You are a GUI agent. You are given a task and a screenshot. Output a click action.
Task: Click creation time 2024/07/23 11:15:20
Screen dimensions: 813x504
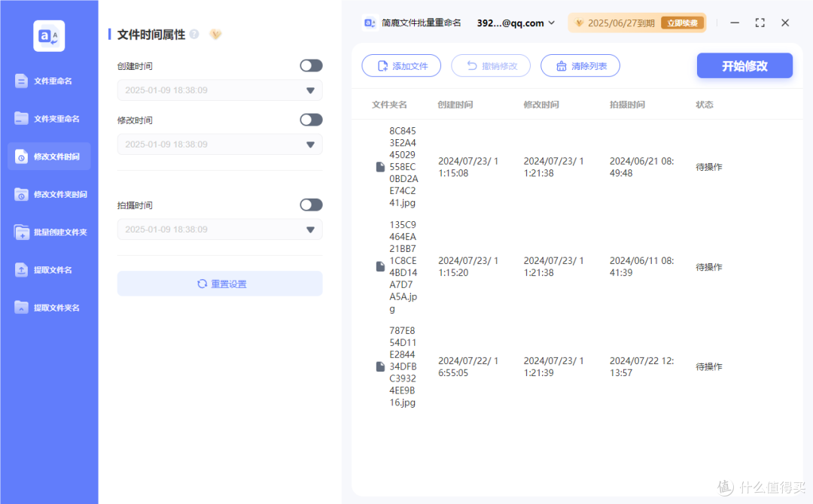click(x=468, y=266)
